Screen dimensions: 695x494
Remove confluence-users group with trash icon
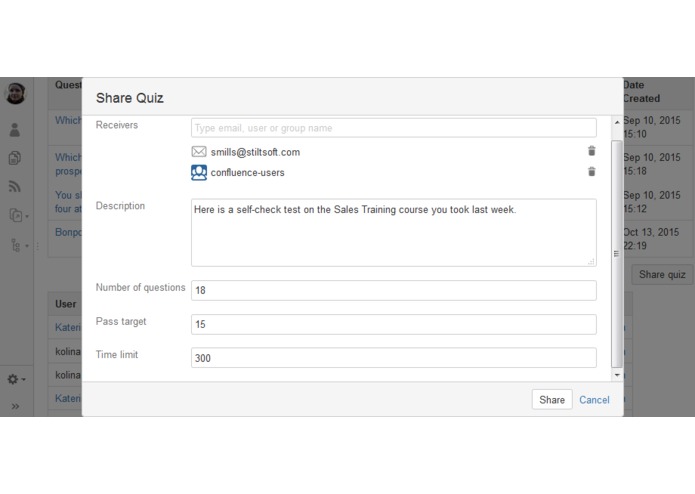[x=591, y=171]
